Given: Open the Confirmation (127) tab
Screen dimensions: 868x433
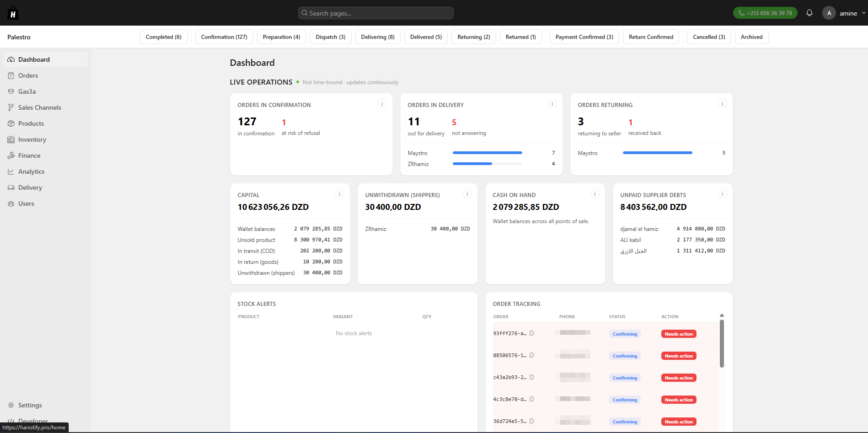Looking at the screenshot, I should point(224,37).
